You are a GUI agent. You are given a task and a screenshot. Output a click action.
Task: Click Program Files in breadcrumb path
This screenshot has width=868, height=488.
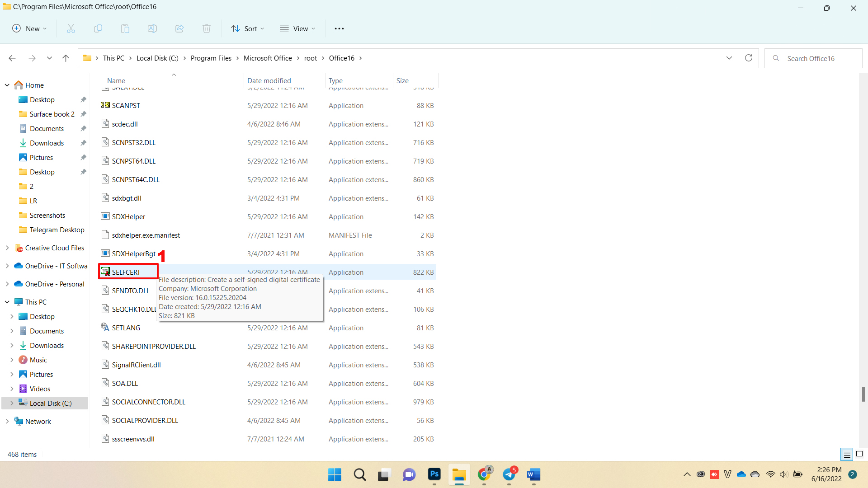pyautogui.click(x=211, y=58)
